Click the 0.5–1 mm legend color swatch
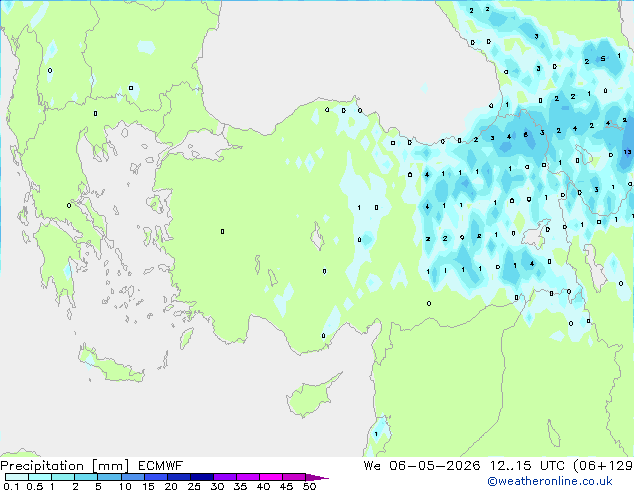634x490 pixels. (x=40, y=477)
